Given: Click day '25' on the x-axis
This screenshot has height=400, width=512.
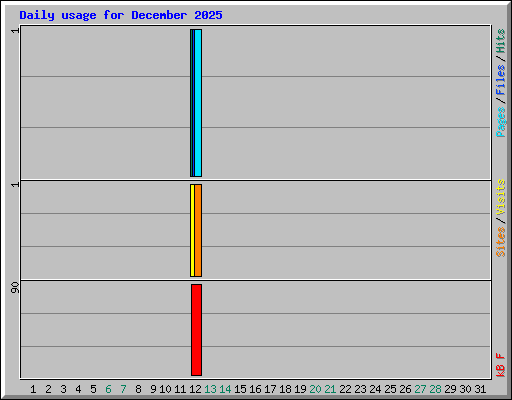Looking at the screenshot, I should 390,389.
